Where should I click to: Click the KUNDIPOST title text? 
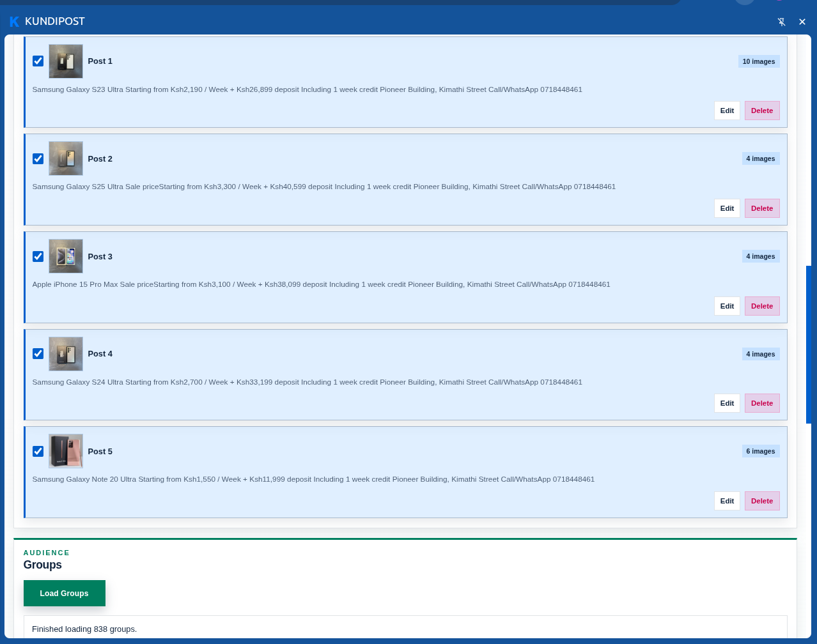click(x=55, y=22)
